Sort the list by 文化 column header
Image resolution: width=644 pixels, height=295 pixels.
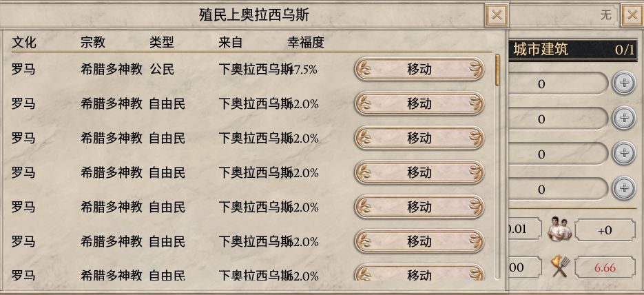click(x=24, y=42)
